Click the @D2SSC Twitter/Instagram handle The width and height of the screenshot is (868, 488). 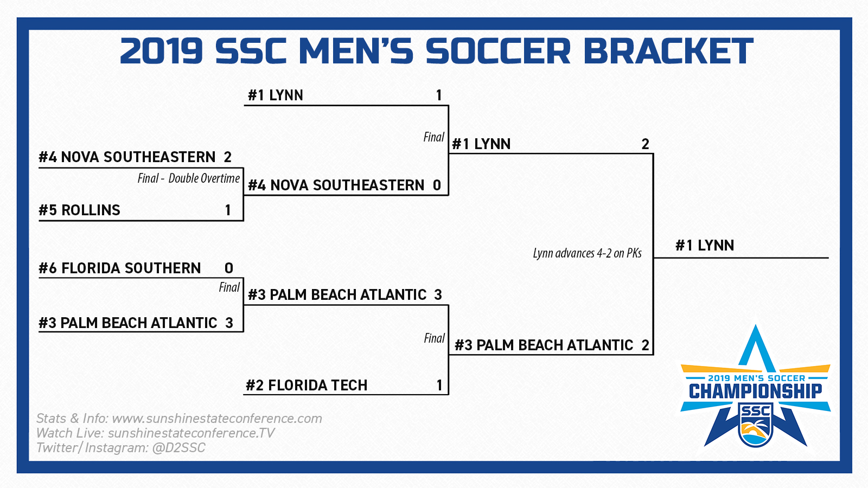click(178, 448)
